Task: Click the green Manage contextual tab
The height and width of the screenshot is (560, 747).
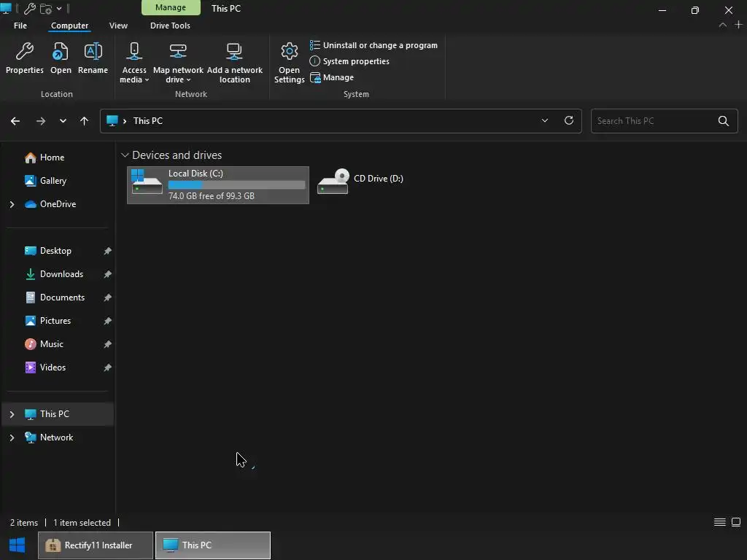Action: coord(171,7)
